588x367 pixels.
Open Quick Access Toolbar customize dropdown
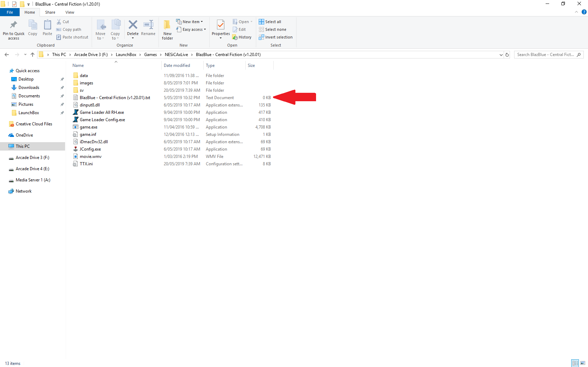pos(28,4)
